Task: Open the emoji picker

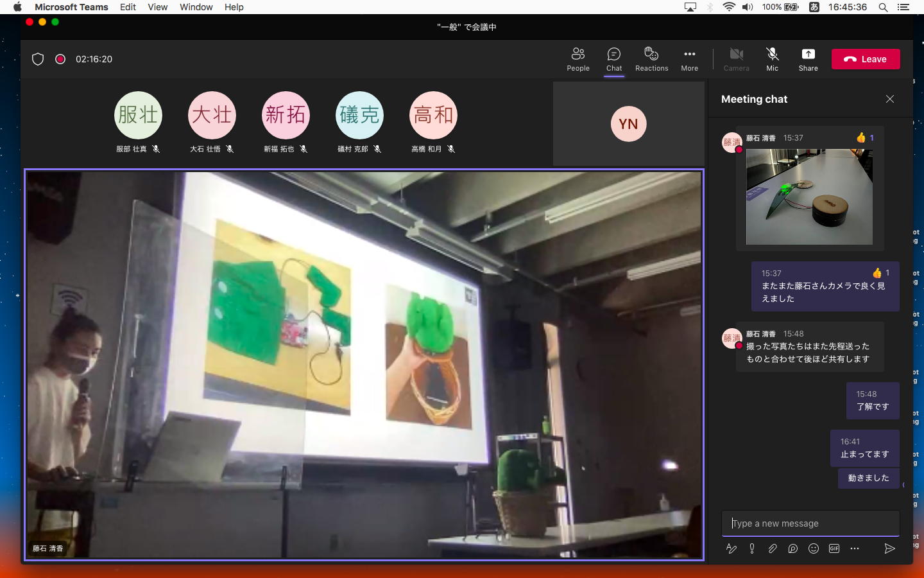Action: (x=814, y=548)
